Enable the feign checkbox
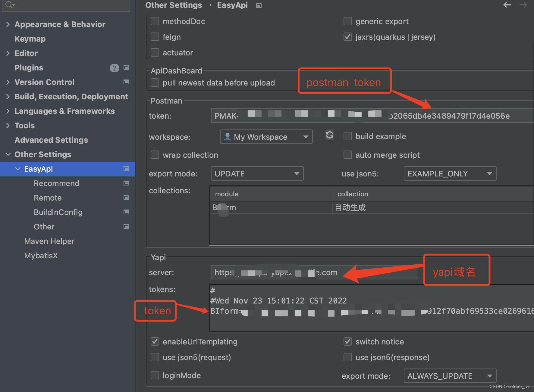Image resolution: width=534 pixels, height=392 pixels. [155, 37]
